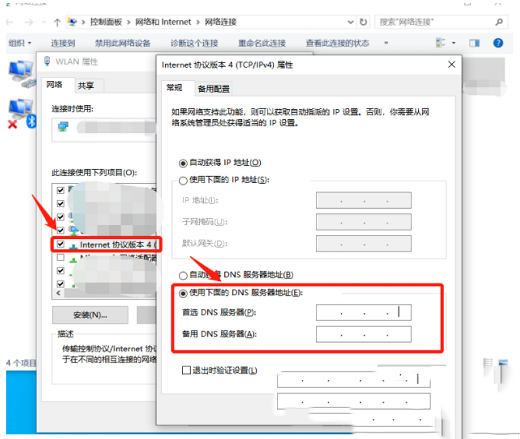This screenshot has width=520, height=439.
Task: Click the 控制面板 breadcrumb
Action: pos(106,22)
